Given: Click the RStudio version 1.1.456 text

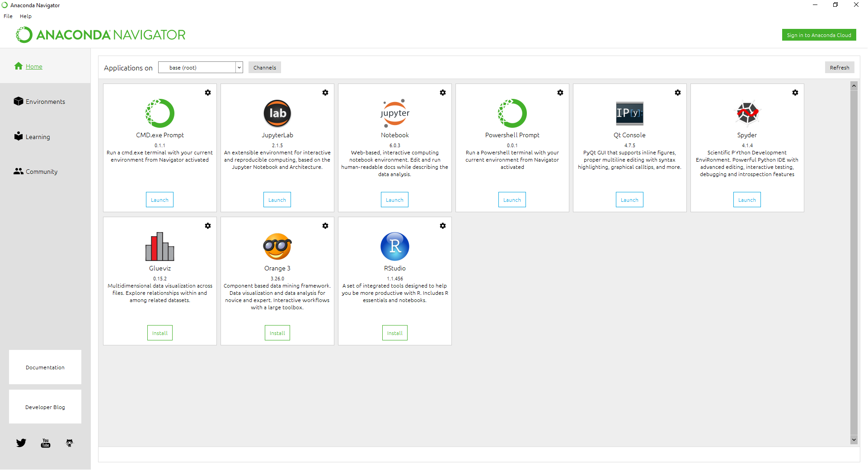Looking at the screenshot, I should pyautogui.click(x=395, y=279).
